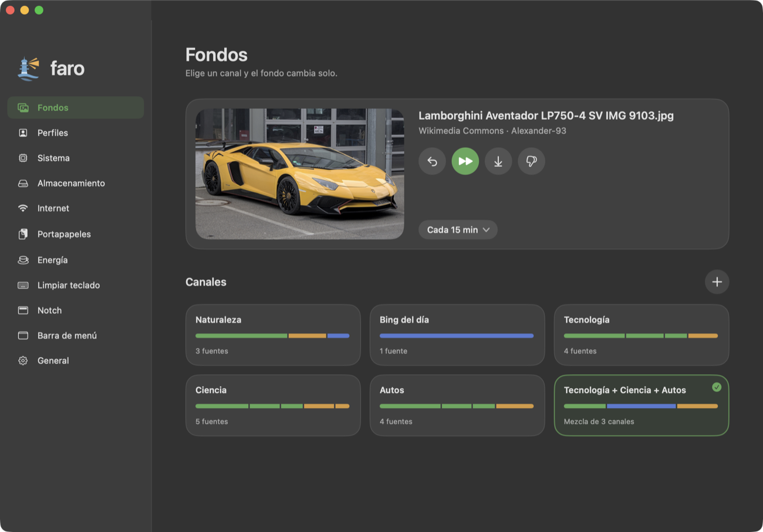Click the faro lighthouse logo
Viewport: 763px width, 532px height.
coord(28,69)
